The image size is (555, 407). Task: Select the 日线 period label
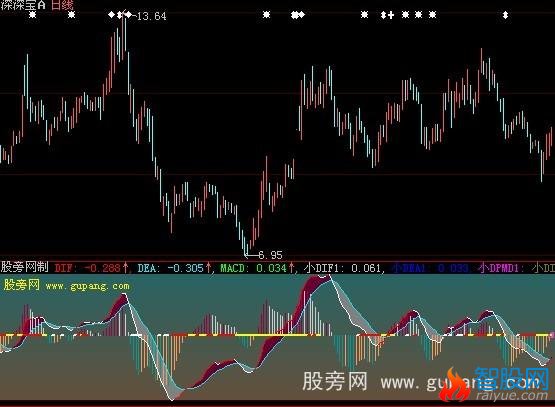[x=62, y=5]
